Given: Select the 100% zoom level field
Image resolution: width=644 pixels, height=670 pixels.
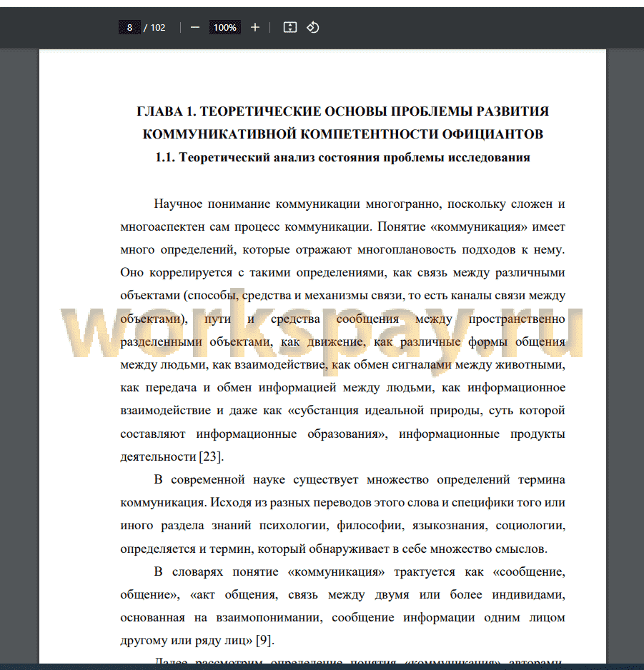Looking at the screenshot, I should tap(225, 28).
